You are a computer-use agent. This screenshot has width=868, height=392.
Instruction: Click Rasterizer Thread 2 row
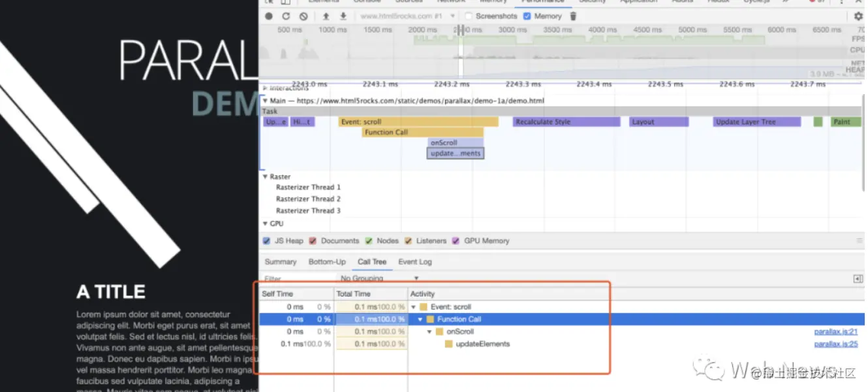coord(308,199)
